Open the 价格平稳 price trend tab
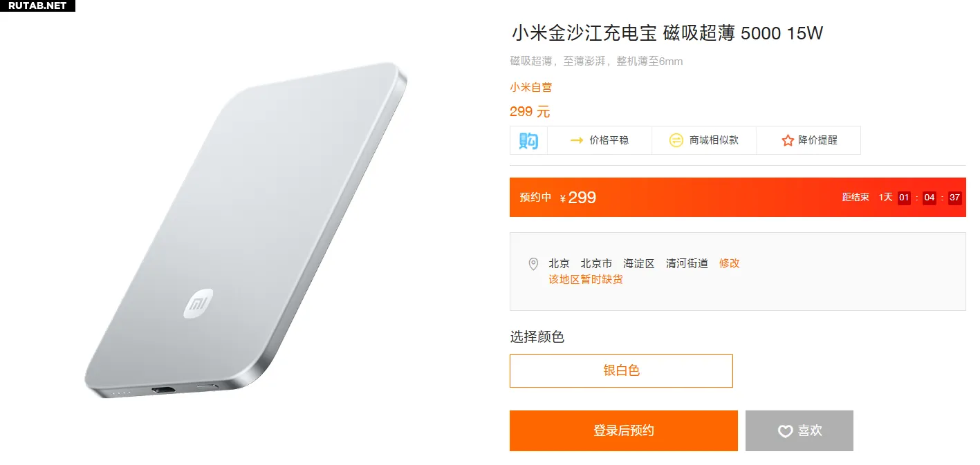Screen dimensions: 980x465 pos(599,140)
